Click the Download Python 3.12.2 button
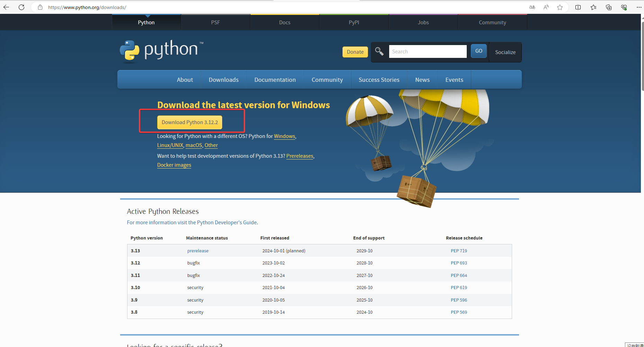The width and height of the screenshot is (644, 347). (x=190, y=122)
